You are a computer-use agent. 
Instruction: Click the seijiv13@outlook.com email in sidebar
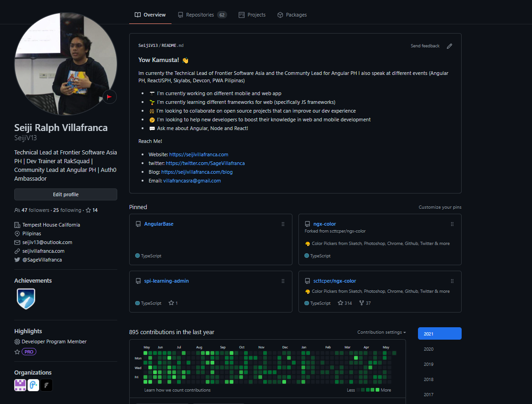click(47, 242)
